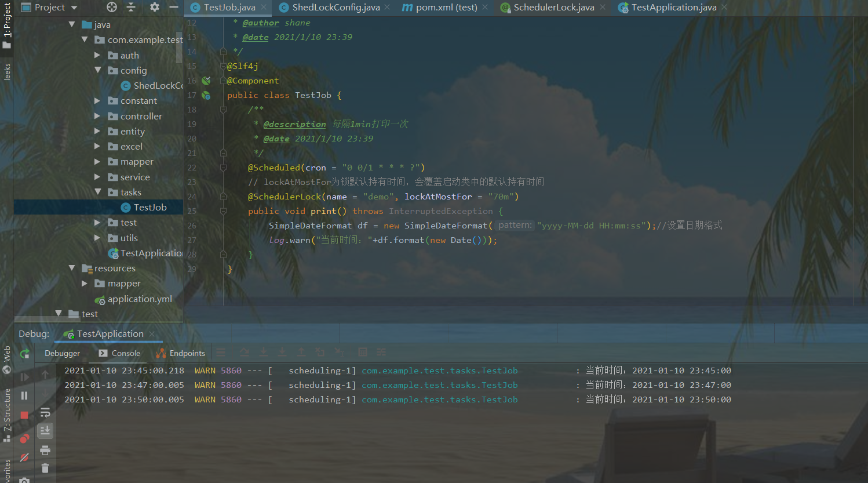Print the console output
868x483 pixels.
pyautogui.click(x=45, y=450)
